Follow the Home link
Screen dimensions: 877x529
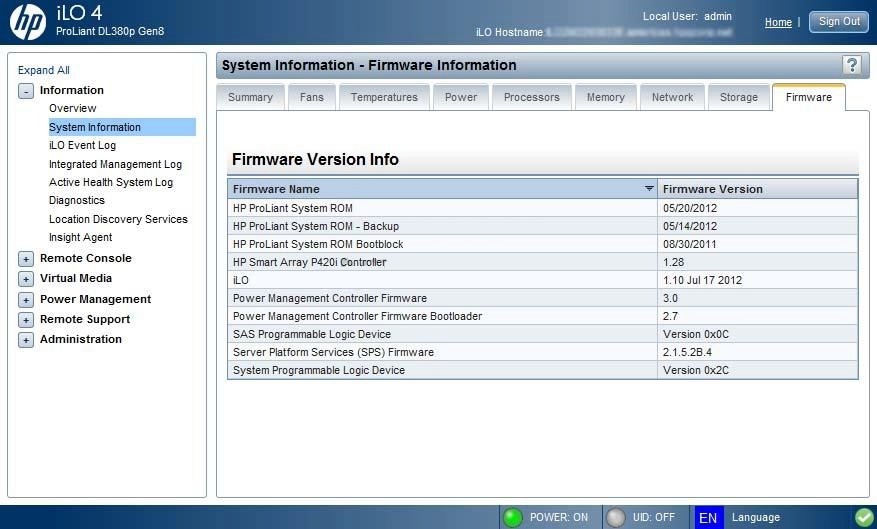coord(779,22)
